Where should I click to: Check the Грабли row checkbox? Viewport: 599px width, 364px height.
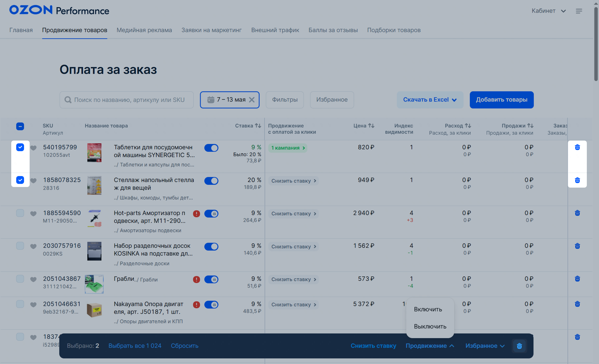tap(20, 279)
